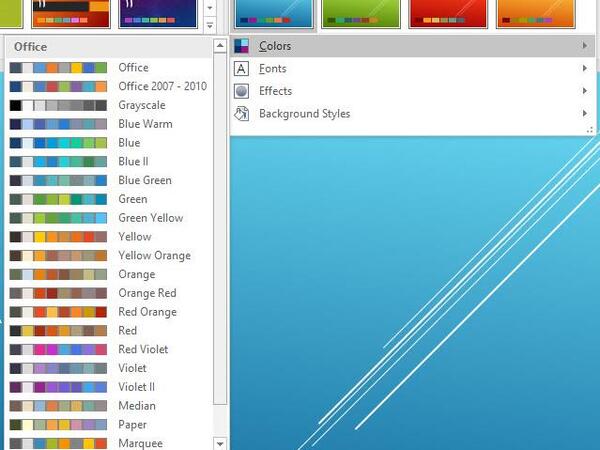The width and height of the screenshot is (600, 450).
Task: Click the color list scroll up arrow
Action: tap(220, 46)
